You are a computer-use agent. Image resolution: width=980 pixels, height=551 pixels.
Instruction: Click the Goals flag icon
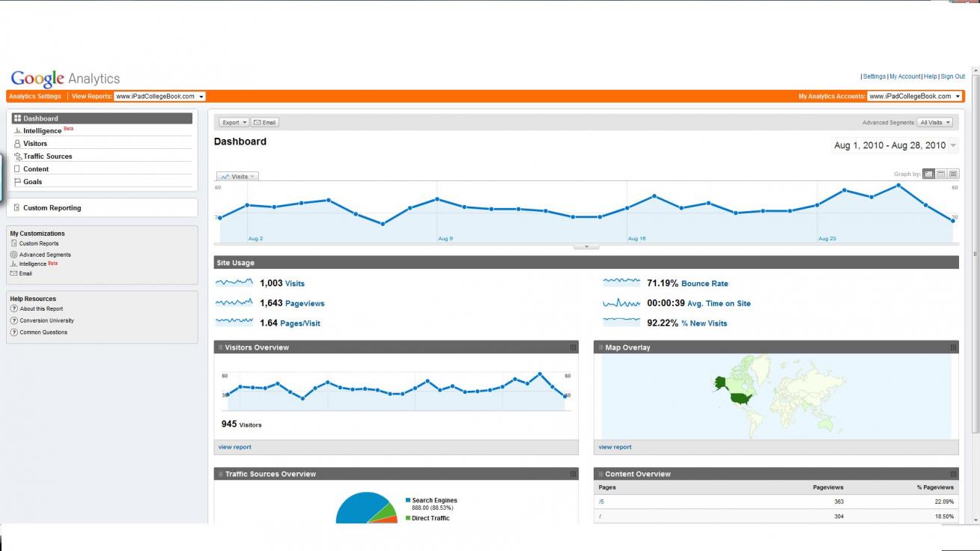[x=17, y=182]
